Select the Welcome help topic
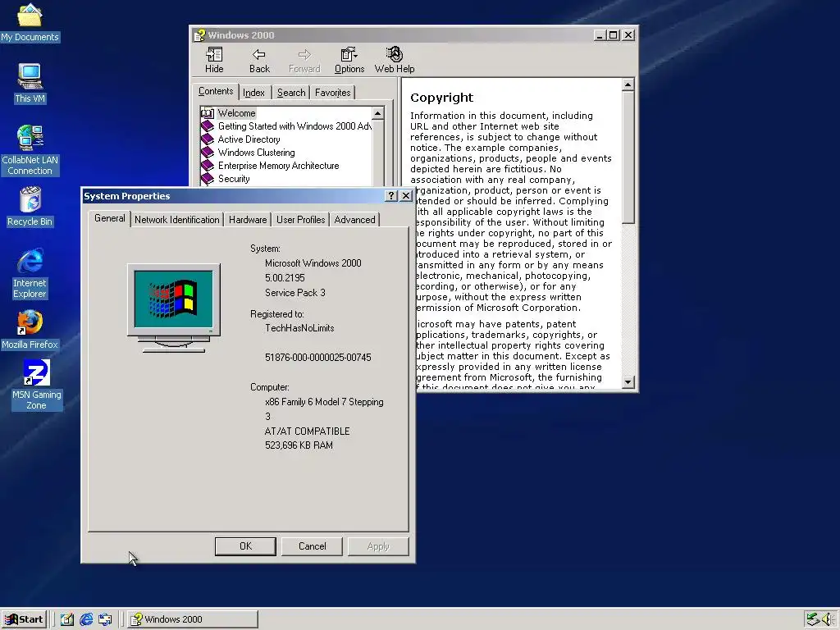Screen dimensions: 840x630 (x=236, y=113)
